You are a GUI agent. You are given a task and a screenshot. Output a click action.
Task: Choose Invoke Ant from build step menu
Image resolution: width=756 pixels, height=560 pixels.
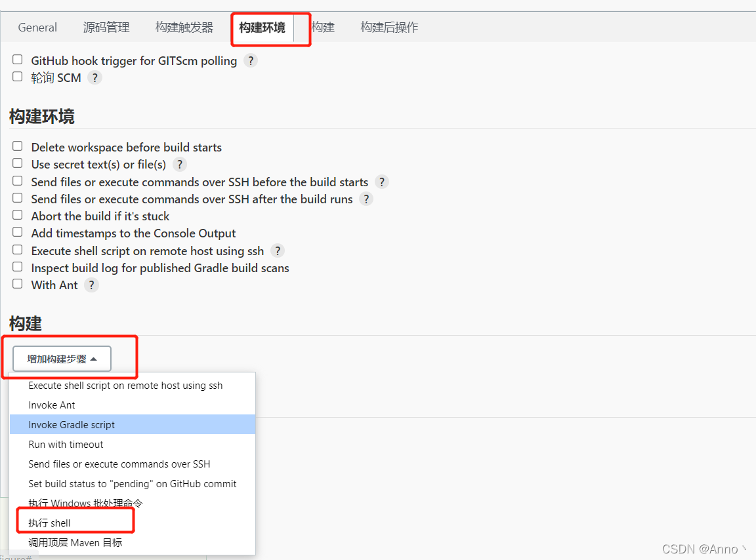(x=133, y=405)
